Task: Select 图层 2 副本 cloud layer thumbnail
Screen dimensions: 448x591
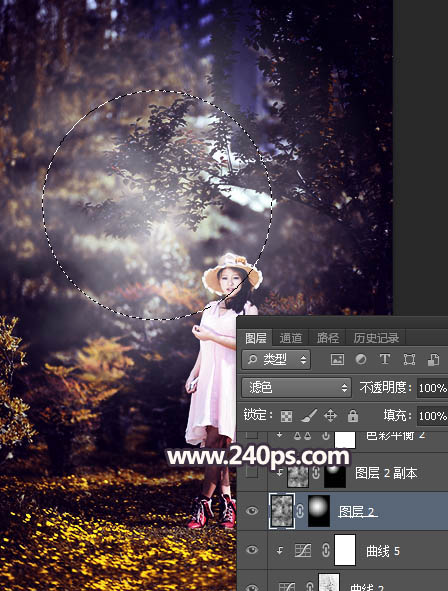Action: click(298, 476)
